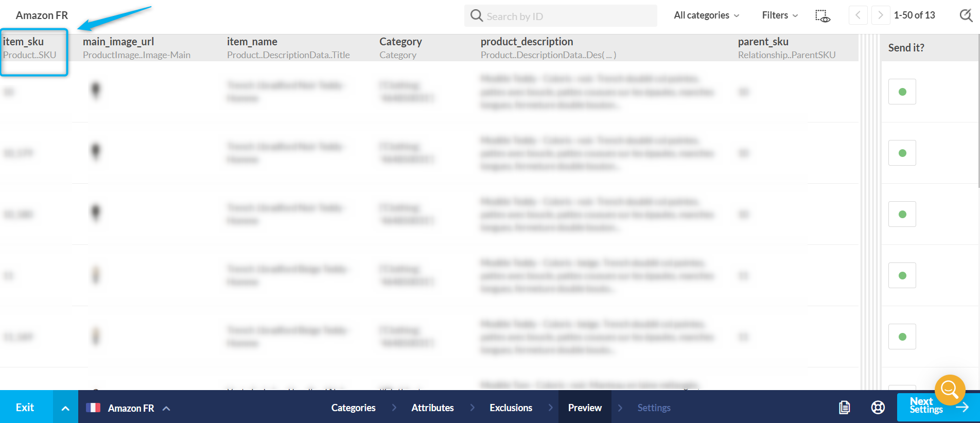Toggle Send it for the fifth row
The width and height of the screenshot is (980, 423).
pyautogui.click(x=902, y=337)
